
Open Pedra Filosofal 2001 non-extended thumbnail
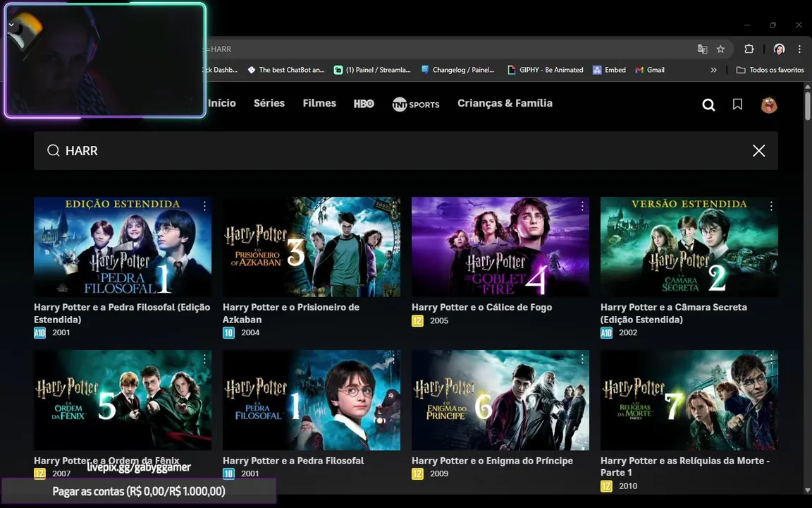pos(312,400)
